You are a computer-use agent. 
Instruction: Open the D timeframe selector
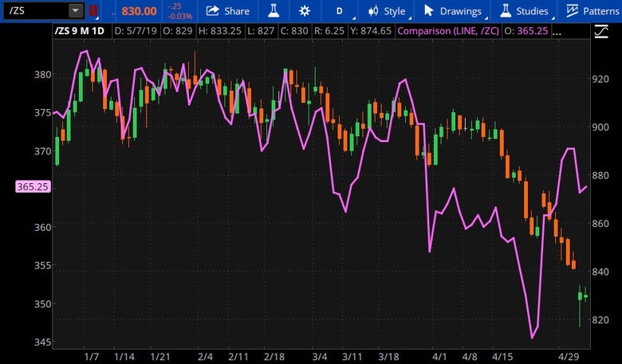tap(340, 11)
